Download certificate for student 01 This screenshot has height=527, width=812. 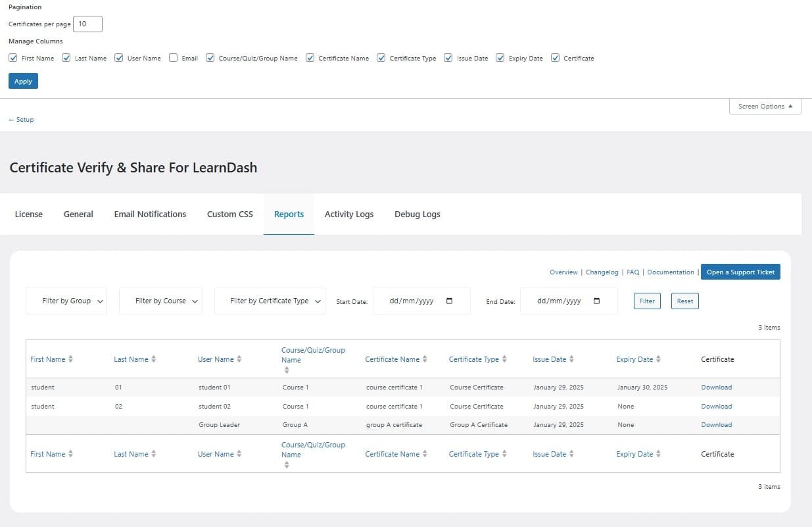pos(717,388)
